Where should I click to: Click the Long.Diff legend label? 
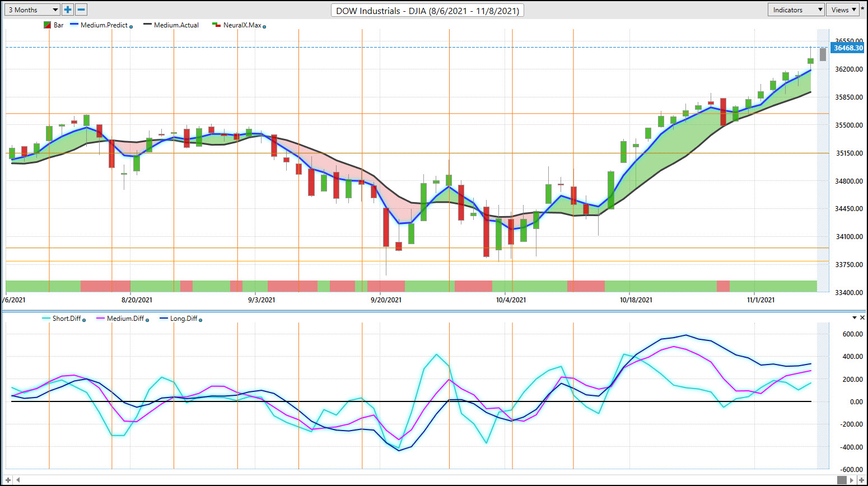click(x=184, y=319)
